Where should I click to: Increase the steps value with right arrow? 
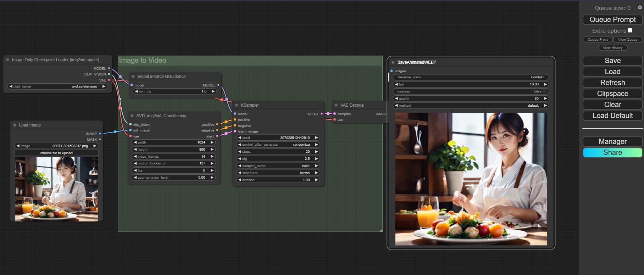coord(316,152)
